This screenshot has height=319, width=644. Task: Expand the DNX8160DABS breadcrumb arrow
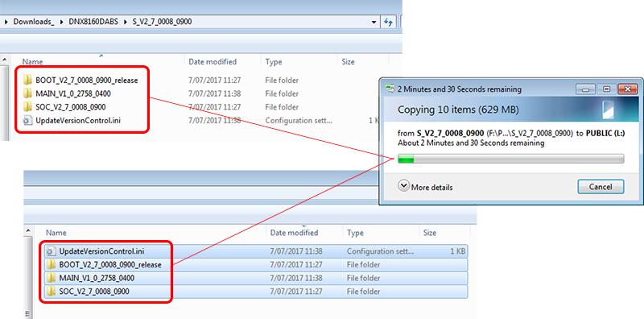pyautogui.click(x=126, y=22)
